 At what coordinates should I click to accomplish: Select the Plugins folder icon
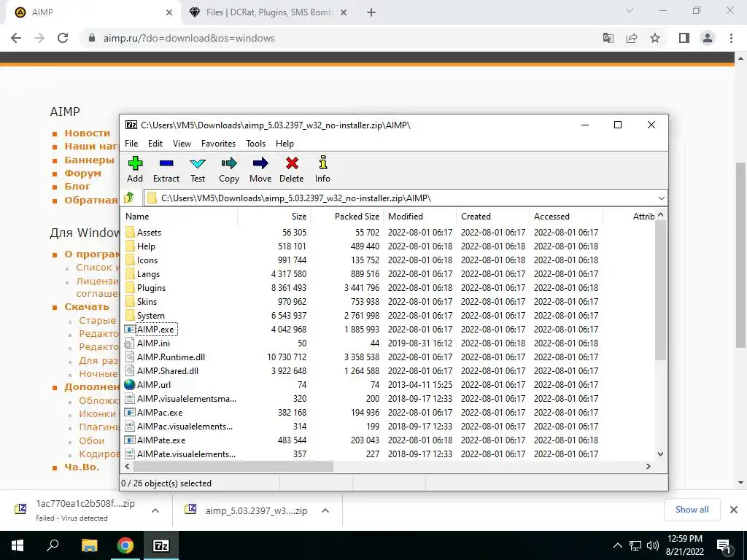coord(130,287)
